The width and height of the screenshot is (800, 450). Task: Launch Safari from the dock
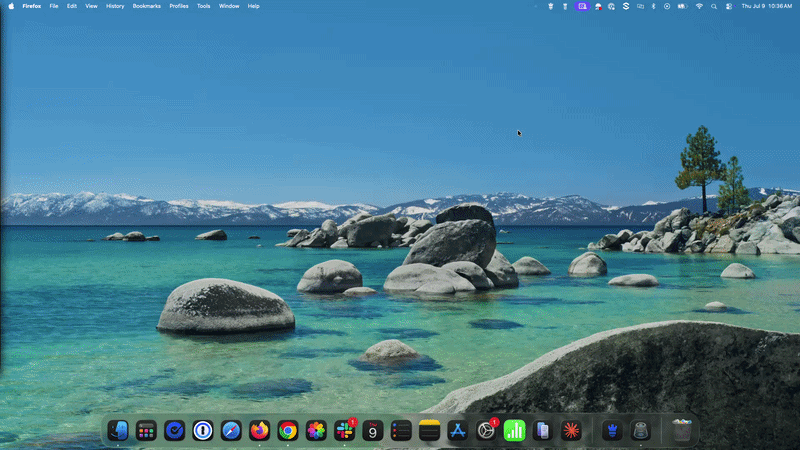[231, 431]
